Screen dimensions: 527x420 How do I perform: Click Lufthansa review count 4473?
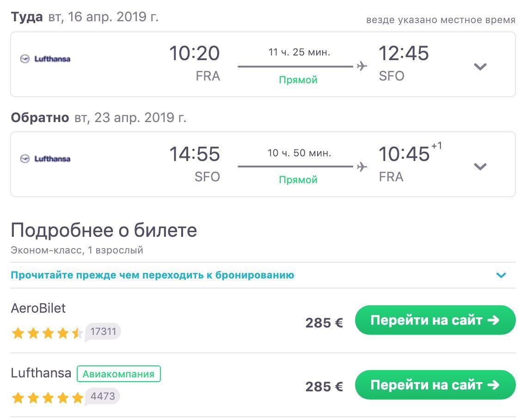point(104,396)
